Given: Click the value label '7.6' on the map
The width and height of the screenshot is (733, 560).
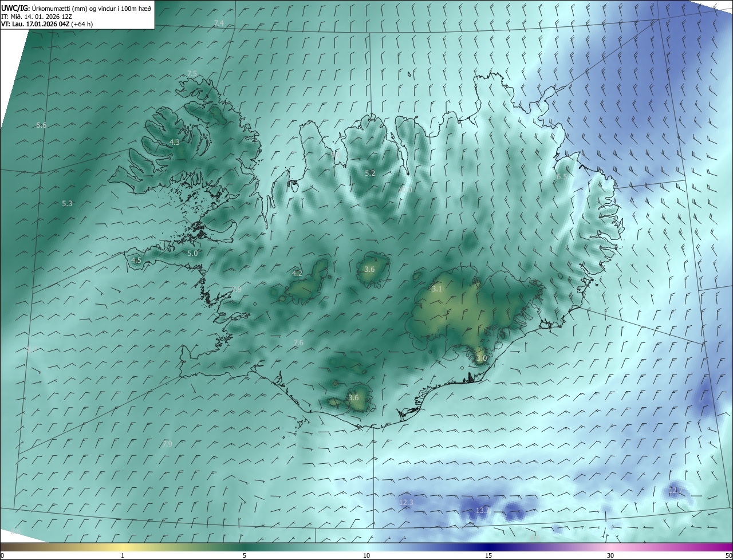Looking at the screenshot, I should tap(298, 342).
